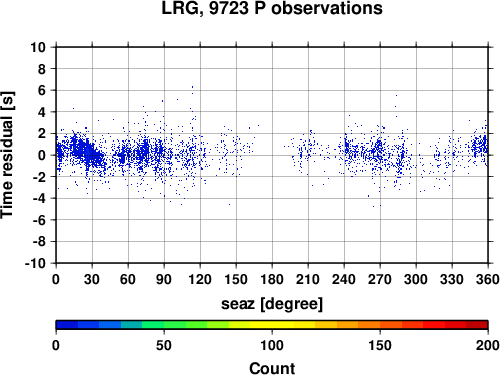Click the dense data cluster near 30 degrees

[x=87, y=153]
